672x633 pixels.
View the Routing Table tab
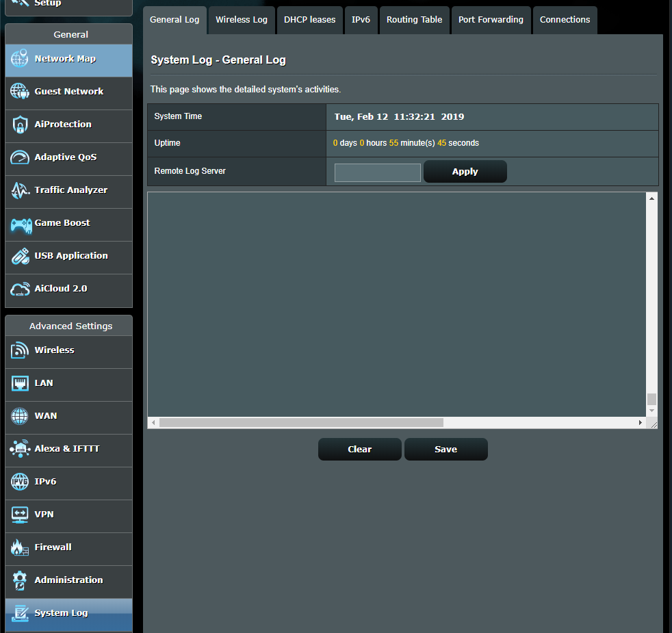click(x=414, y=20)
